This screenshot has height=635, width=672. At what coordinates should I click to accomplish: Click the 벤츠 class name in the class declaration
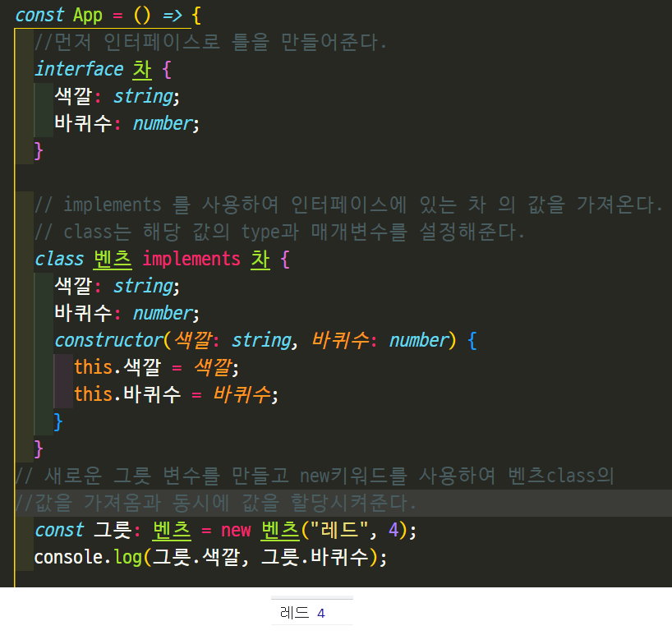point(113,260)
